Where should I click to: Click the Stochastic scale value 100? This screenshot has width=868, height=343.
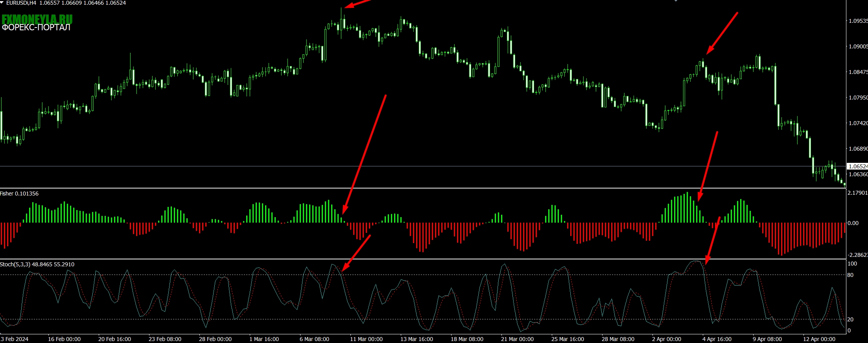852,264
